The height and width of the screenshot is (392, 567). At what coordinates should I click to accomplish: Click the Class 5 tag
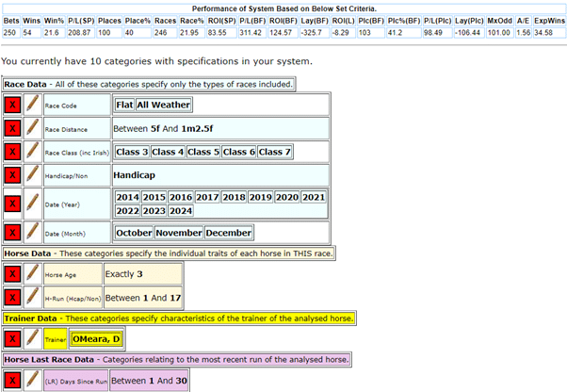203,152
